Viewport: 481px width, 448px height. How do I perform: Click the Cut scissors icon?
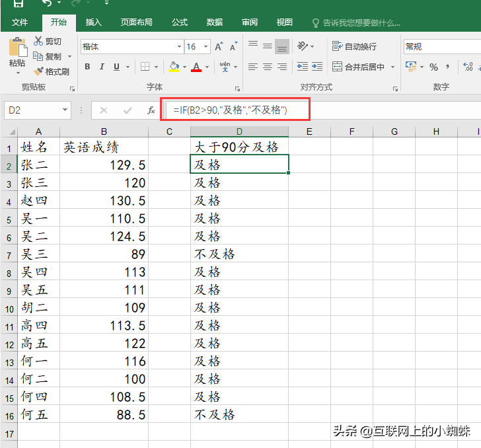pyautogui.click(x=38, y=41)
